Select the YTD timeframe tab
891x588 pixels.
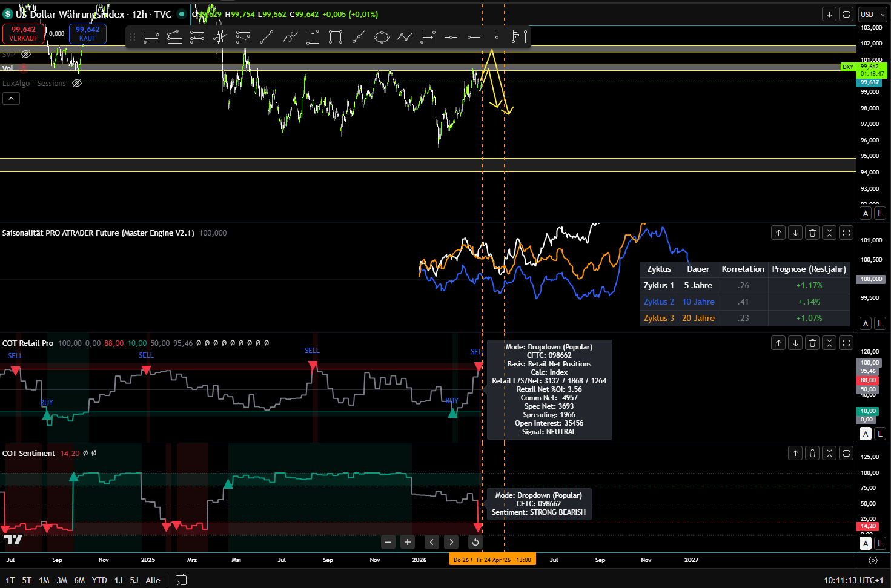click(x=99, y=580)
